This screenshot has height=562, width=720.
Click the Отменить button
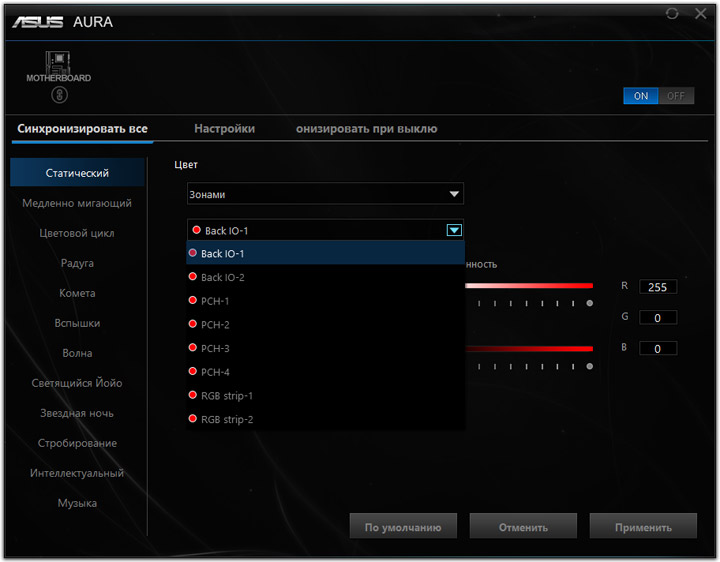[523, 526]
